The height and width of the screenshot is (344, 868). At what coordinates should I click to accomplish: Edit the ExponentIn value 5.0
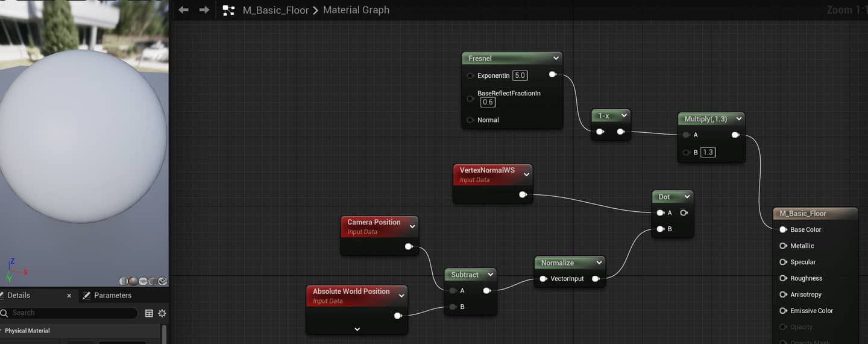pos(520,75)
